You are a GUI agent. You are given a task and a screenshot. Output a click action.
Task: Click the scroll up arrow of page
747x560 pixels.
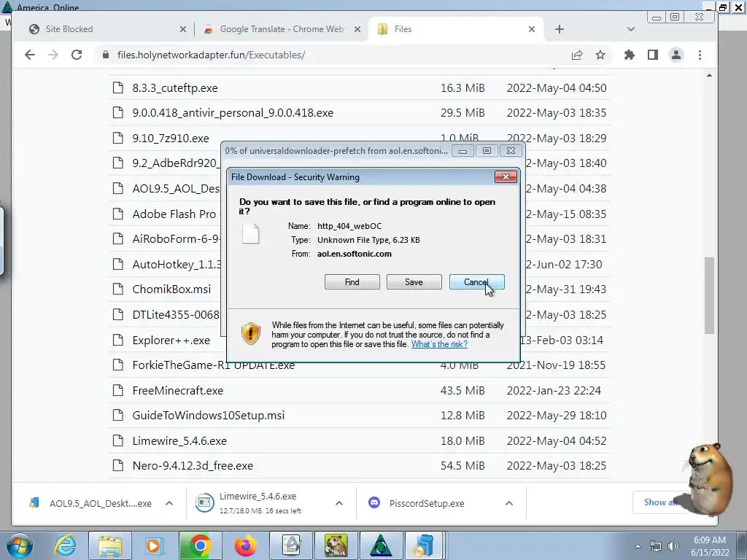[x=709, y=76]
